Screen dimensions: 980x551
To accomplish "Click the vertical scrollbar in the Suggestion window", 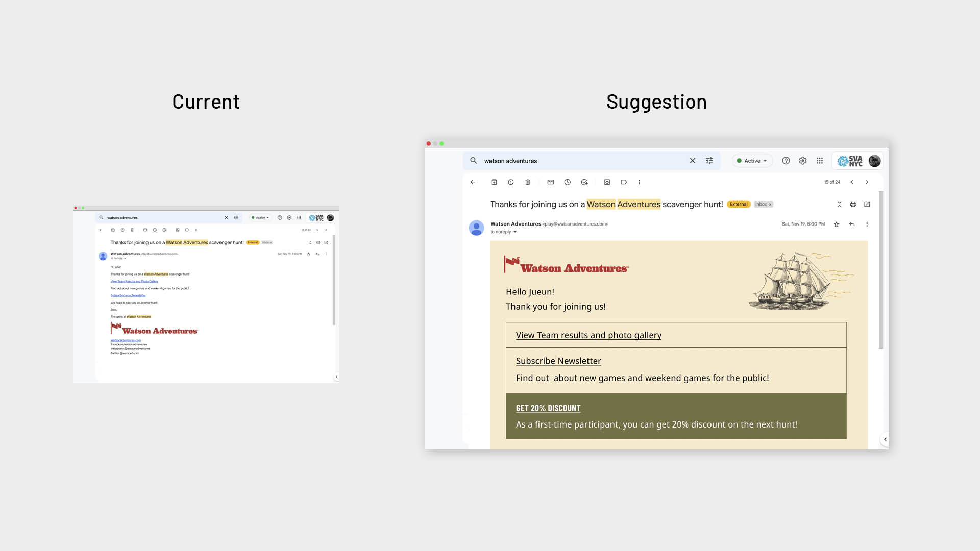I will coord(881,270).
